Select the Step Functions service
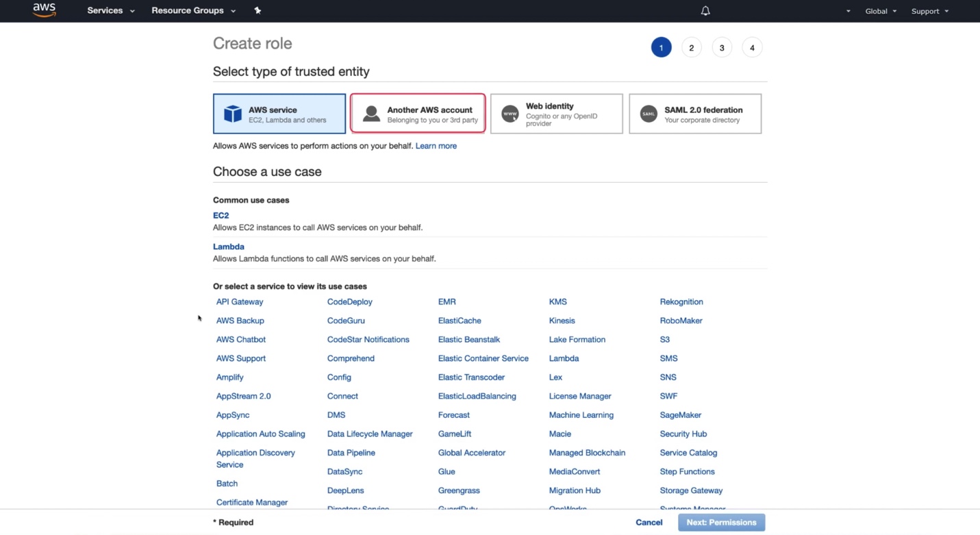Screen dimensions: 980x535 (x=688, y=471)
